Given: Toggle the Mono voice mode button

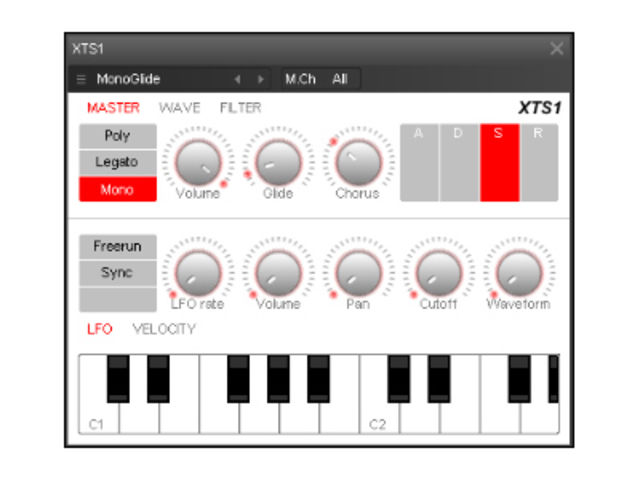Looking at the screenshot, I should (118, 189).
